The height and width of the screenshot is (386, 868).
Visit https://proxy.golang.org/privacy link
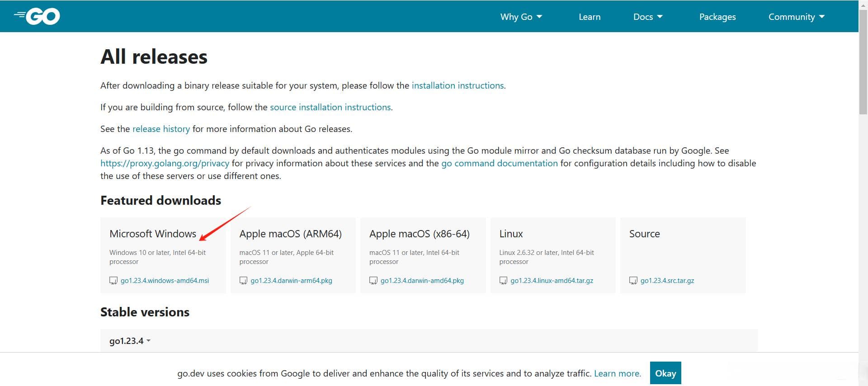click(x=165, y=163)
